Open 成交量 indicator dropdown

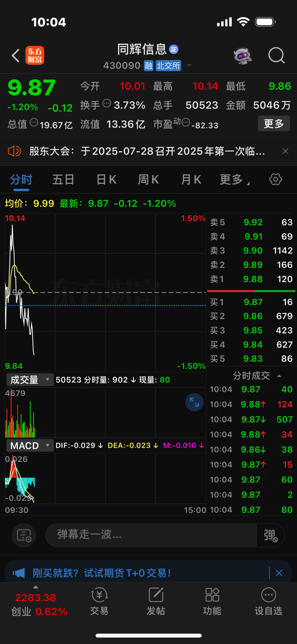[x=30, y=380]
